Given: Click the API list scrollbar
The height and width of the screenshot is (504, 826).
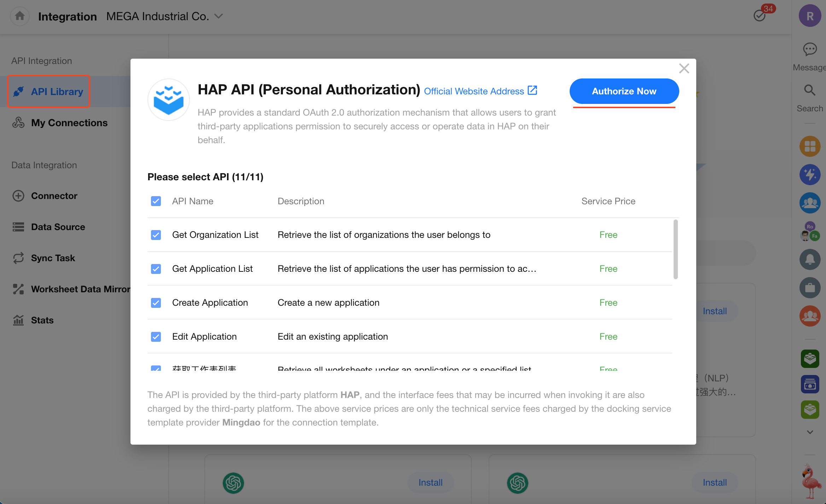Looking at the screenshot, I should click(675, 249).
